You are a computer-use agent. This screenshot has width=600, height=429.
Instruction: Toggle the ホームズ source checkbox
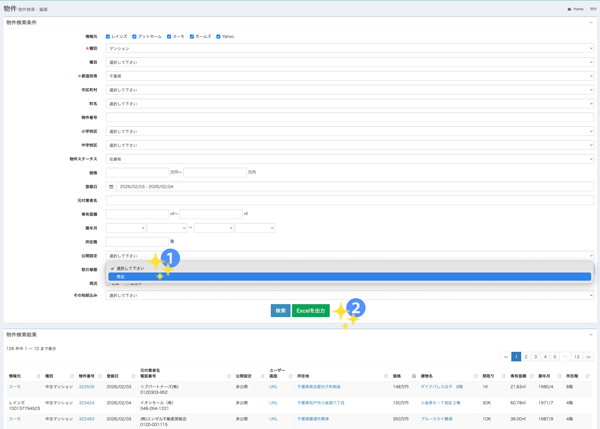(x=192, y=37)
